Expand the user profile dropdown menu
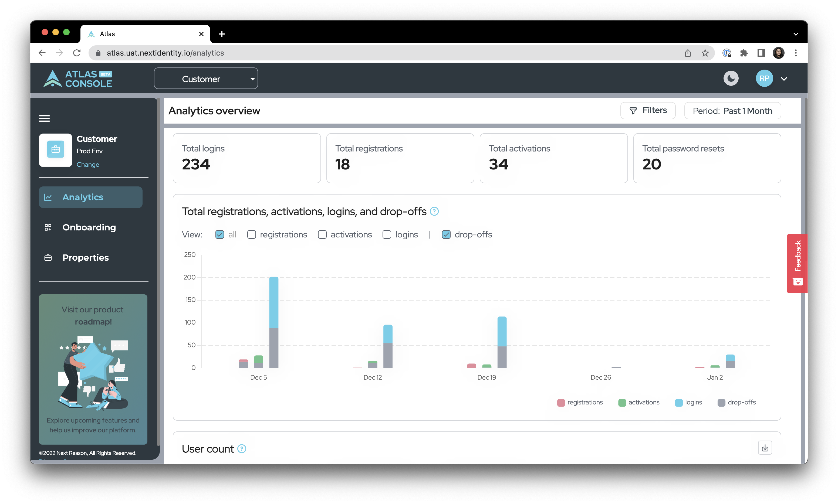Image resolution: width=838 pixels, height=504 pixels. (x=785, y=78)
